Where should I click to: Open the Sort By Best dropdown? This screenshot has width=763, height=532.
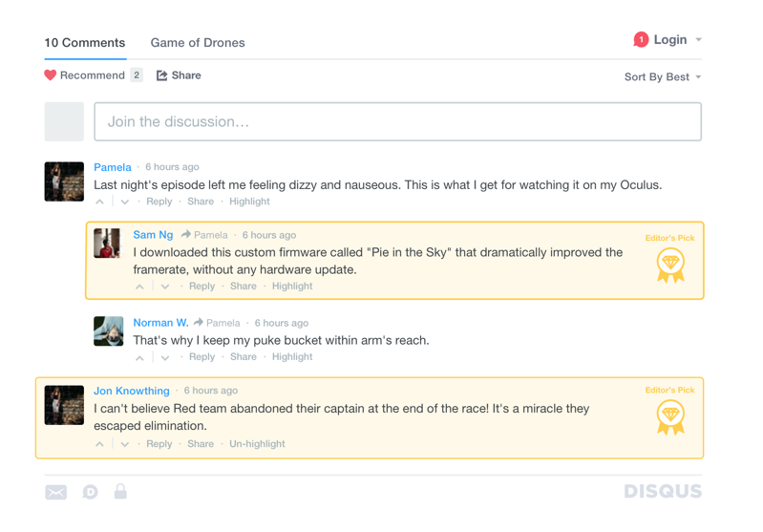pos(663,77)
